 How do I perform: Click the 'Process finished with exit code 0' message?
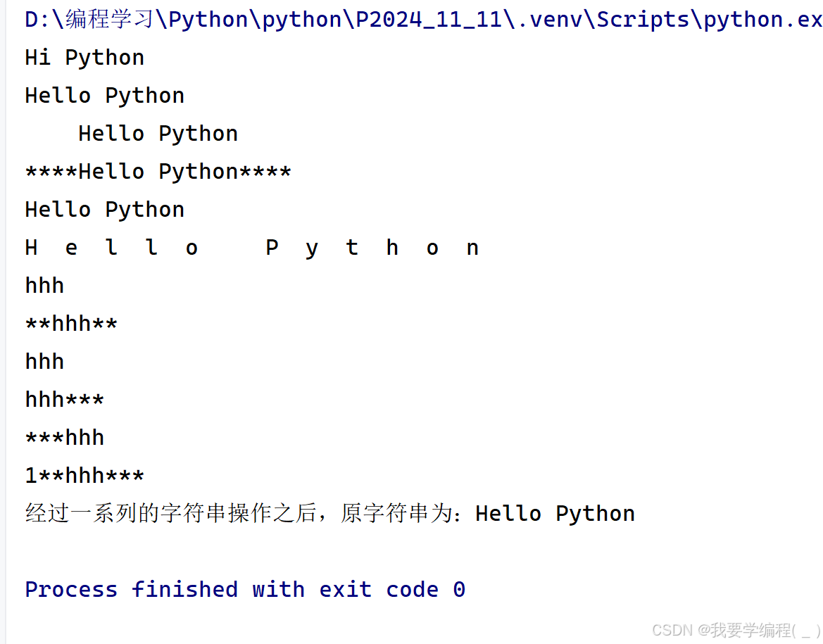pos(245,589)
